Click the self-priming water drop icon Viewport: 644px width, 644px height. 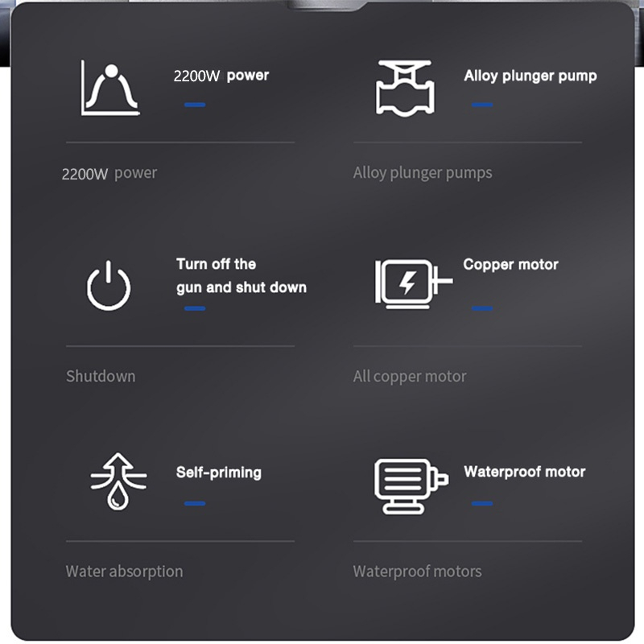[118, 481]
